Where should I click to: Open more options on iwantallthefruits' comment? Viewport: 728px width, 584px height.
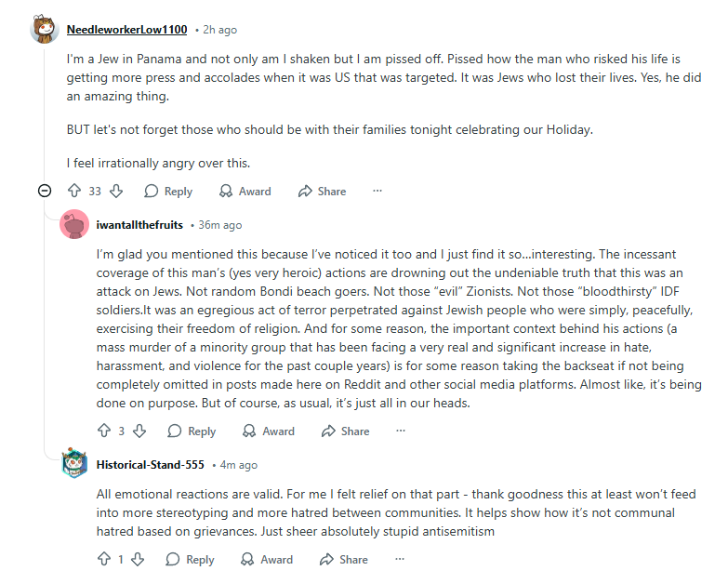[x=401, y=431]
